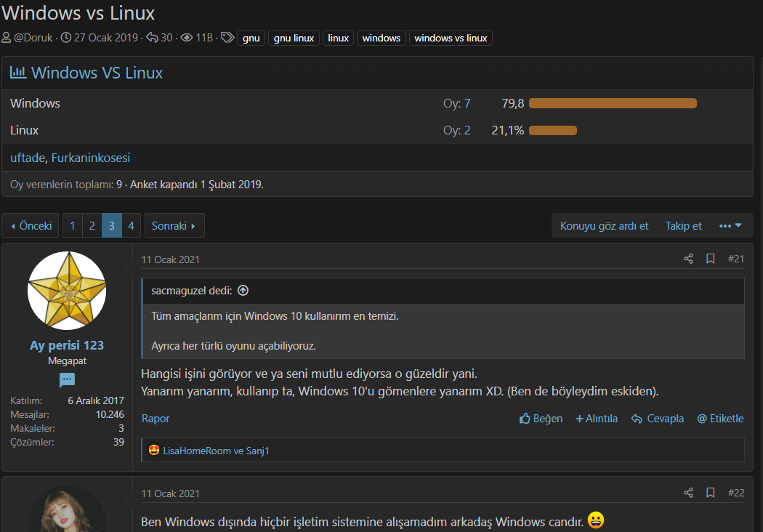Open post permalink #22
Image resolution: width=763 pixels, height=532 pixels.
(x=735, y=493)
